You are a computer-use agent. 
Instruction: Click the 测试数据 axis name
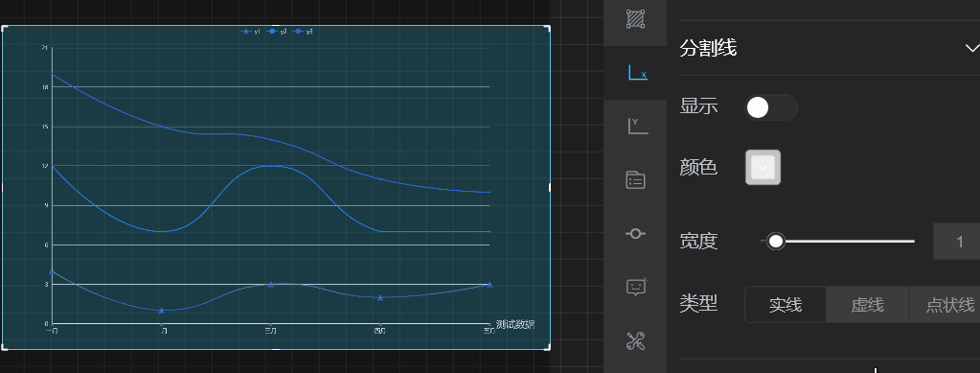tap(515, 324)
